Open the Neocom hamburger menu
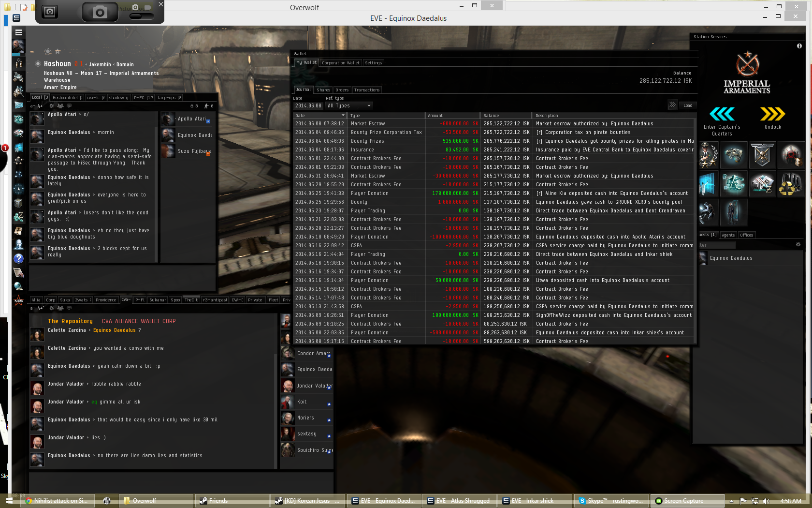Screen dimensions: 812x508 [x=19, y=32]
